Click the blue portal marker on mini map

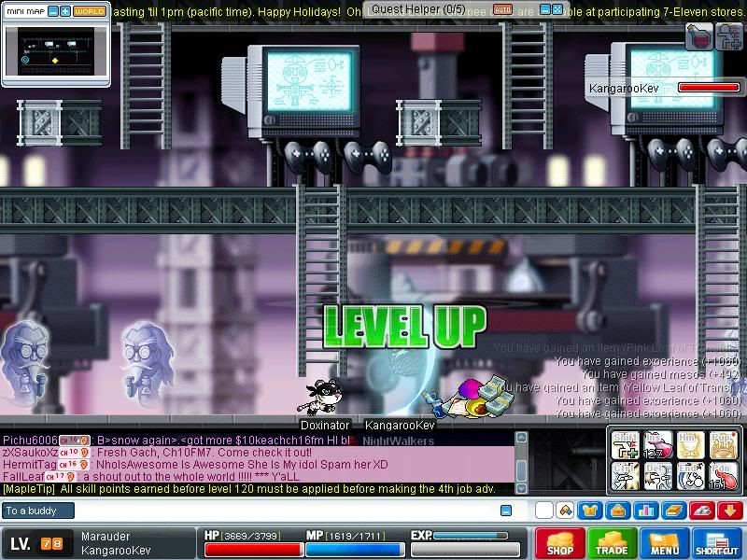pos(25,60)
